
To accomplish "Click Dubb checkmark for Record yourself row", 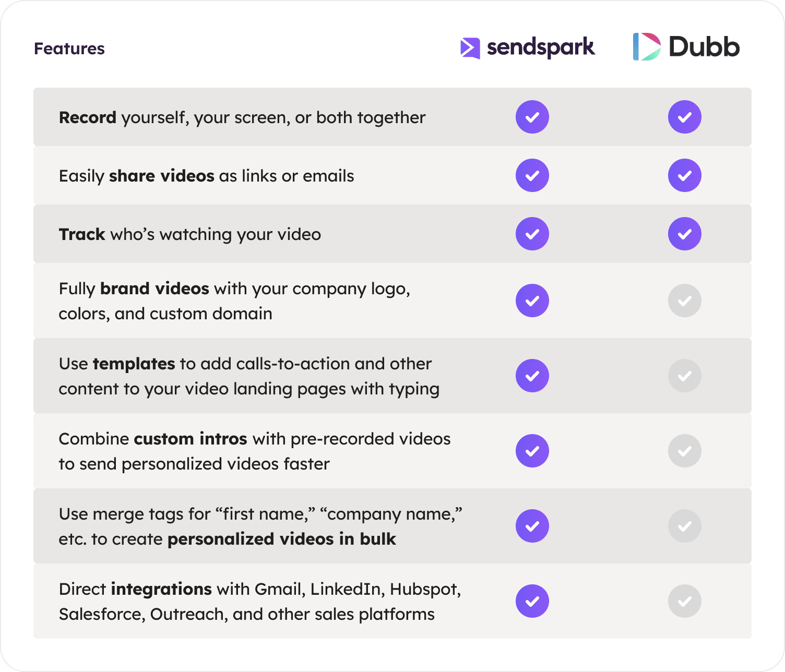I will click(x=685, y=117).
